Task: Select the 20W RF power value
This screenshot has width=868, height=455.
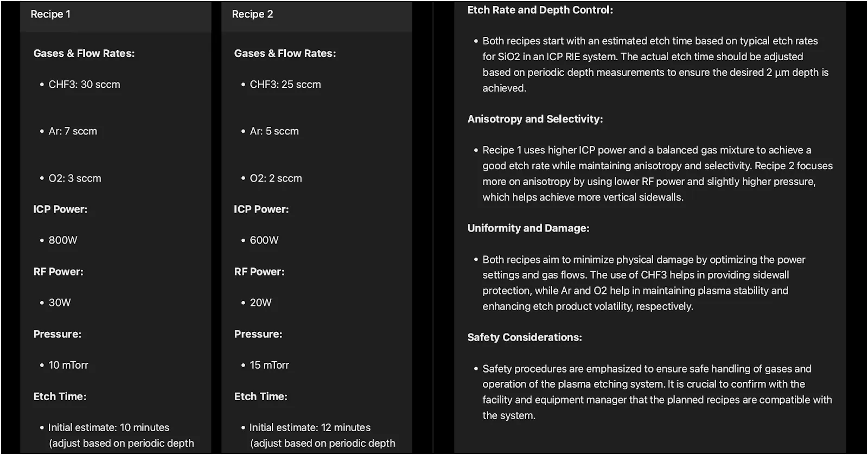Action: pyautogui.click(x=260, y=303)
